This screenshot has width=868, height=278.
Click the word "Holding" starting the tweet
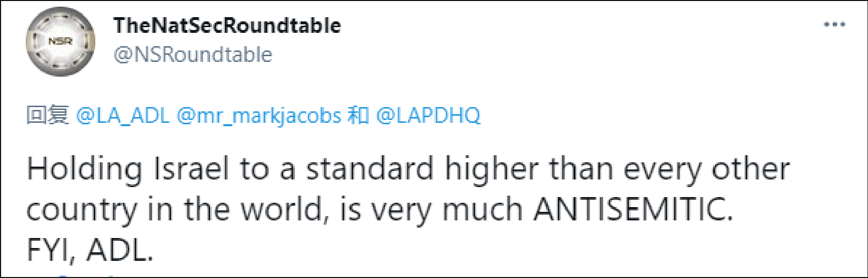[x=84, y=169]
